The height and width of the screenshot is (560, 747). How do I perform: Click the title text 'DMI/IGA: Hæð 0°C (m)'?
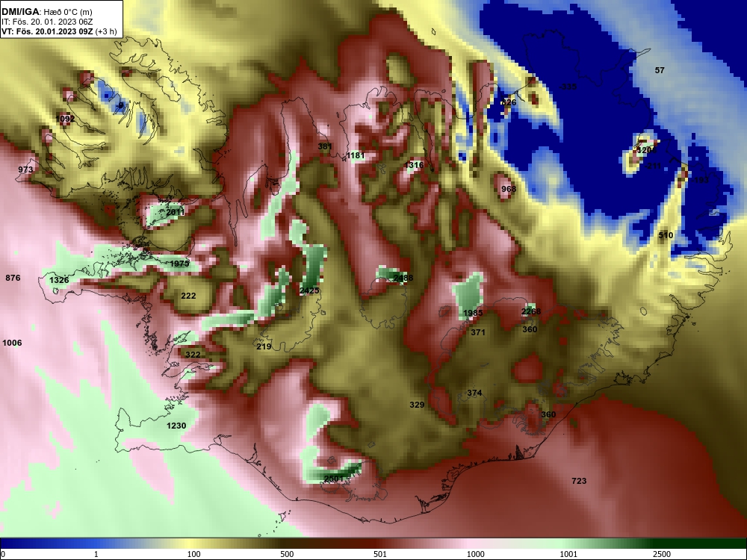coord(46,12)
